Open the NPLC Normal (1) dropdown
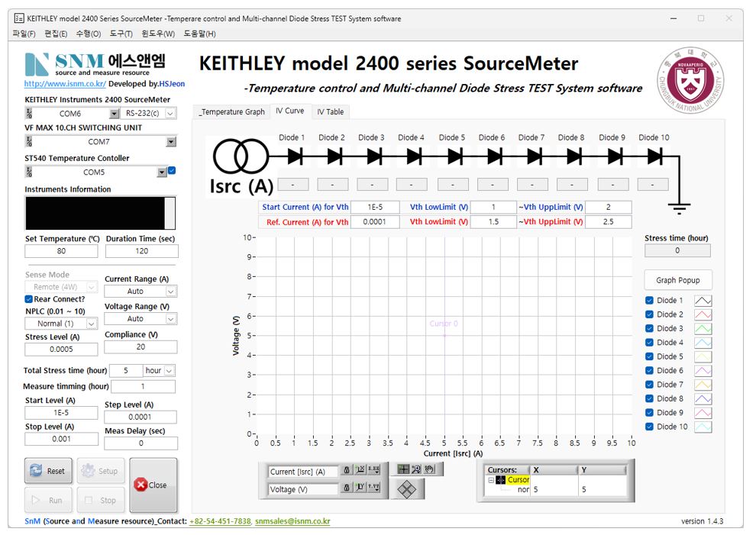756x535 pixels. (91, 324)
